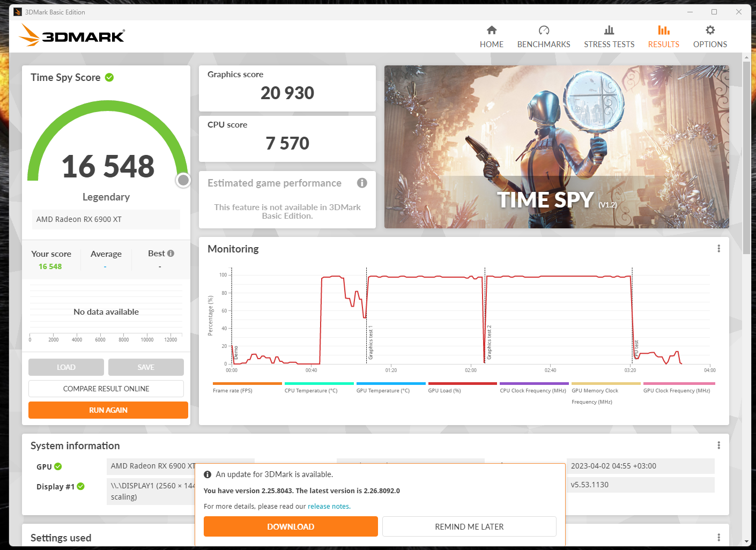
Task: Click the DOWNLOAD update button
Action: [291, 526]
